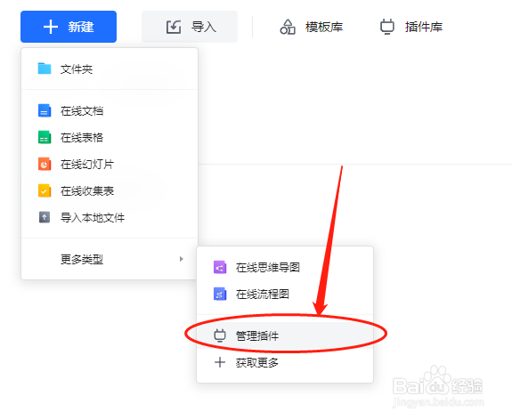Click the plus icon beside 获取更多
This screenshot has height=420, width=512.
220,362
